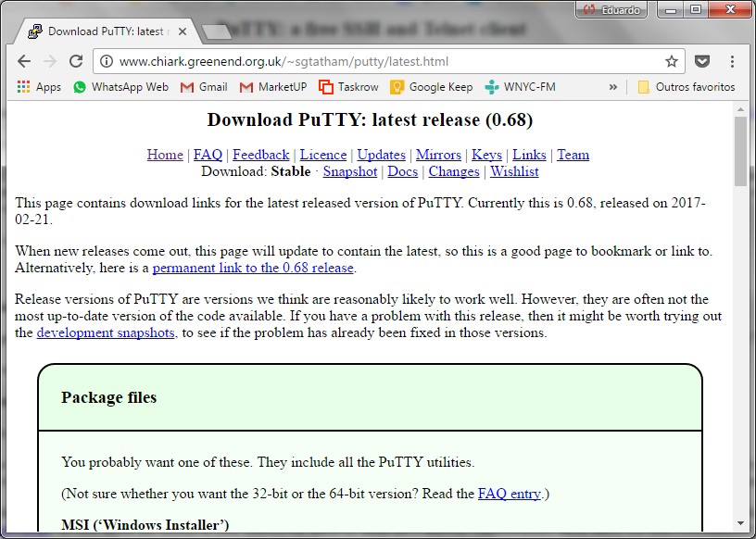Open the Apps bookmark shortcut
The width and height of the screenshot is (756, 539).
(39, 87)
